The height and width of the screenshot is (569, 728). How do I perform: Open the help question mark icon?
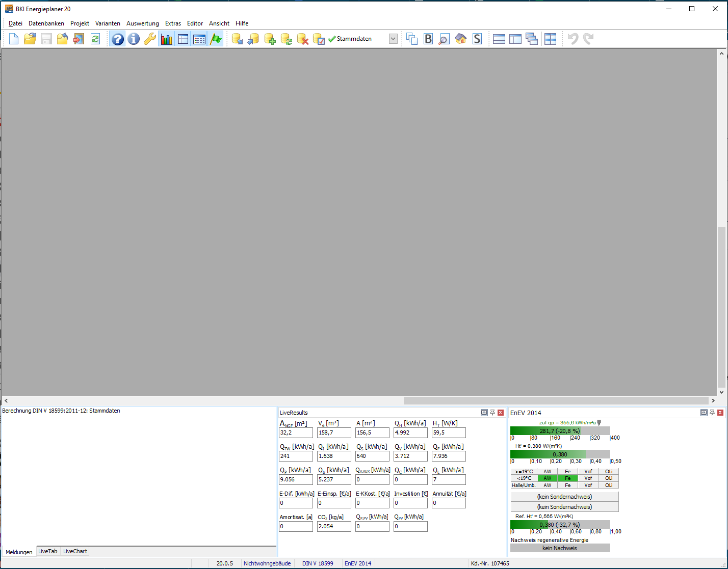[118, 39]
